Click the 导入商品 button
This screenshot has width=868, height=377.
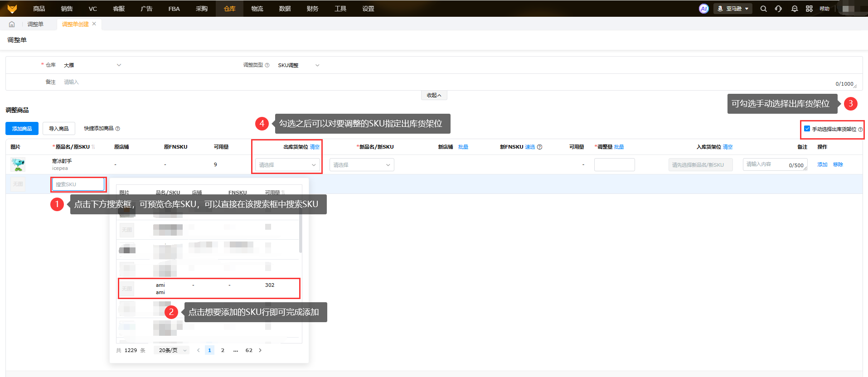pos(58,129)
